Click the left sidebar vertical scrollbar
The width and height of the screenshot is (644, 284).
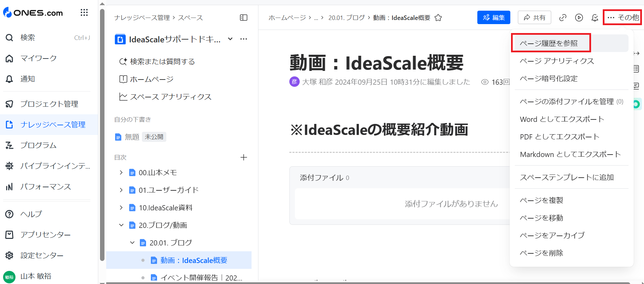[x=102, y=134]
